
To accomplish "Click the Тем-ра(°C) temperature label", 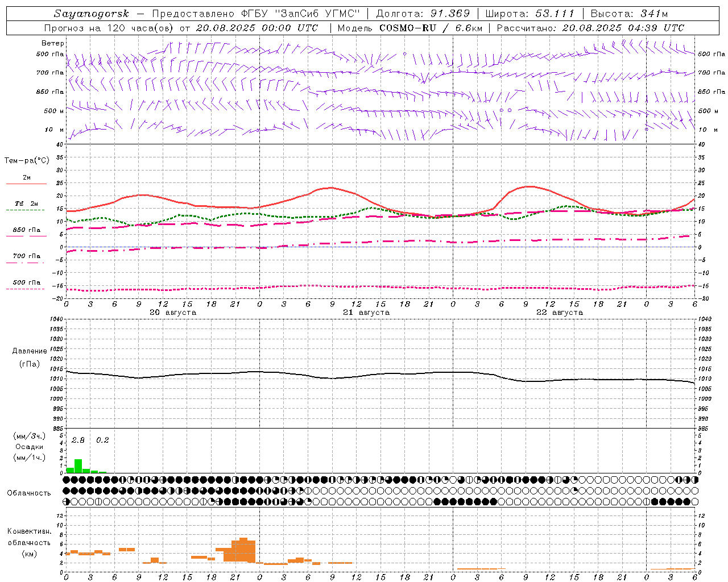I will (27, 161).
